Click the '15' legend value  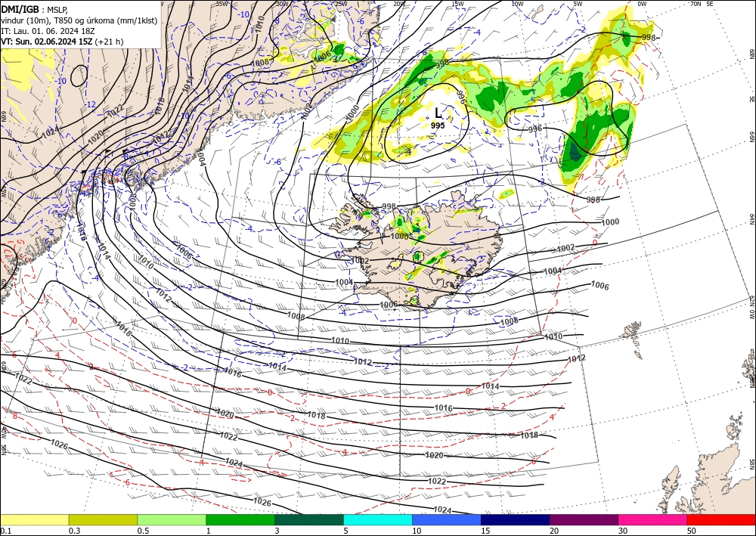pyautogui.click(x=485, y=531)
